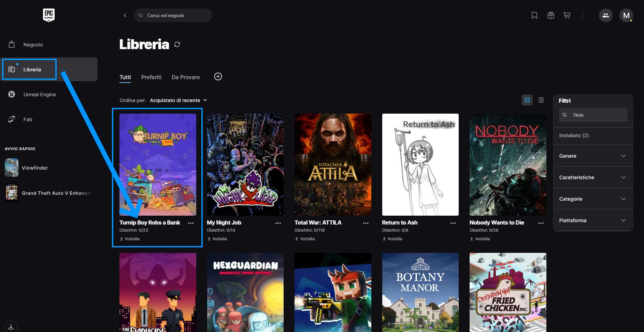Add a new collection with plus icon
This screenshot has height=332, width=644.
coord(218,76)
